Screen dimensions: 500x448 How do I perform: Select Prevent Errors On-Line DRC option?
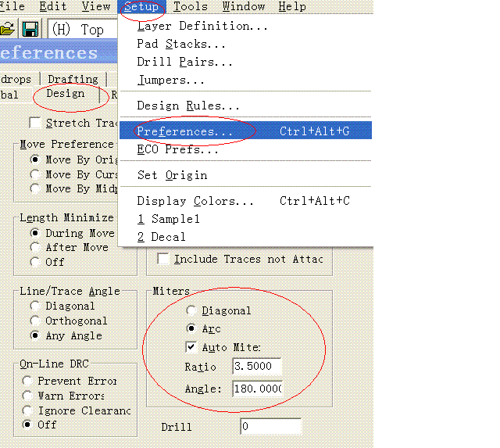(27, 381)
